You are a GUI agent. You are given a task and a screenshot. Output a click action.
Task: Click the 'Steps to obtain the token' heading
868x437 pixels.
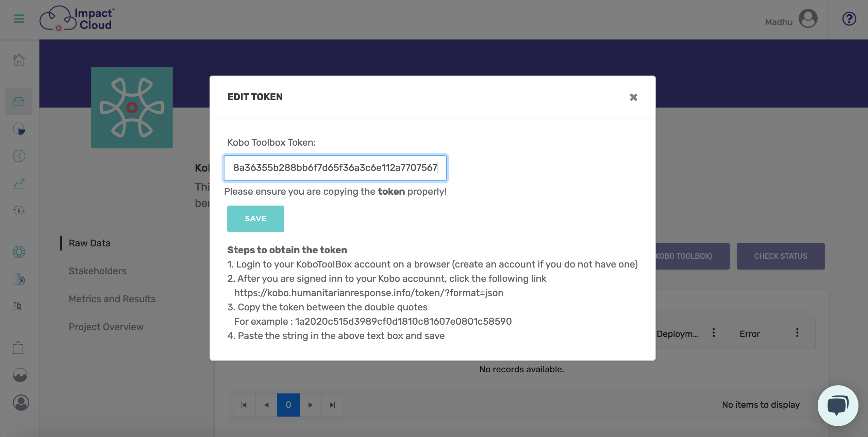pos(287,250)
